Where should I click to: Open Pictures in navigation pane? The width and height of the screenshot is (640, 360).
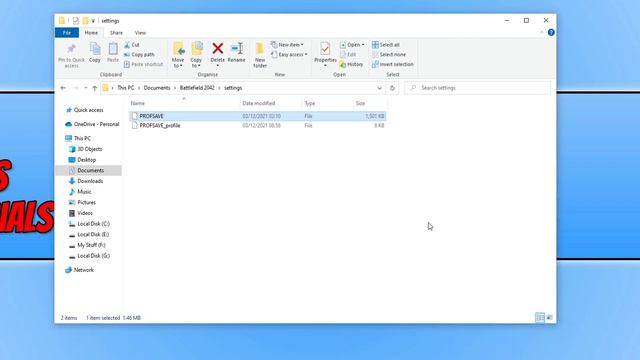(86, 202)
